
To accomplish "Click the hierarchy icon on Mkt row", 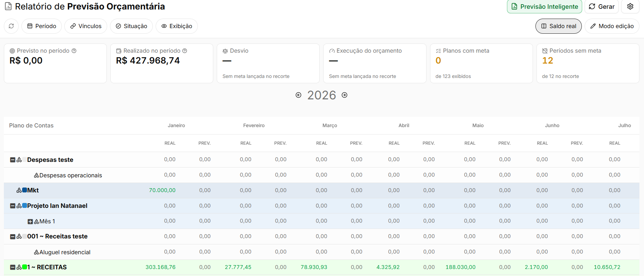I will click(x=19, y=190).
